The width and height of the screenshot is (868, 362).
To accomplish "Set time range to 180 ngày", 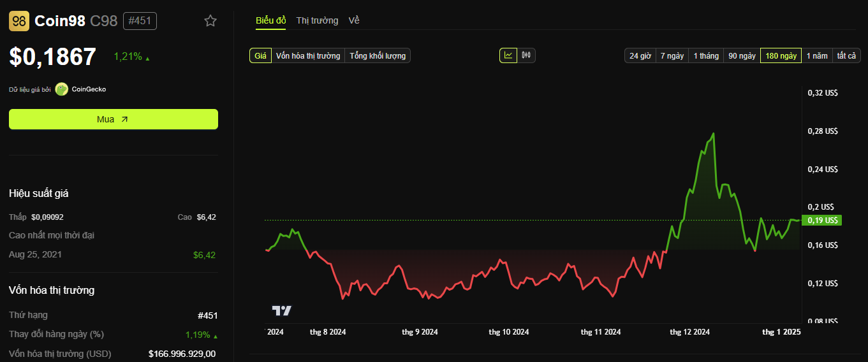I will coord(781,55).
